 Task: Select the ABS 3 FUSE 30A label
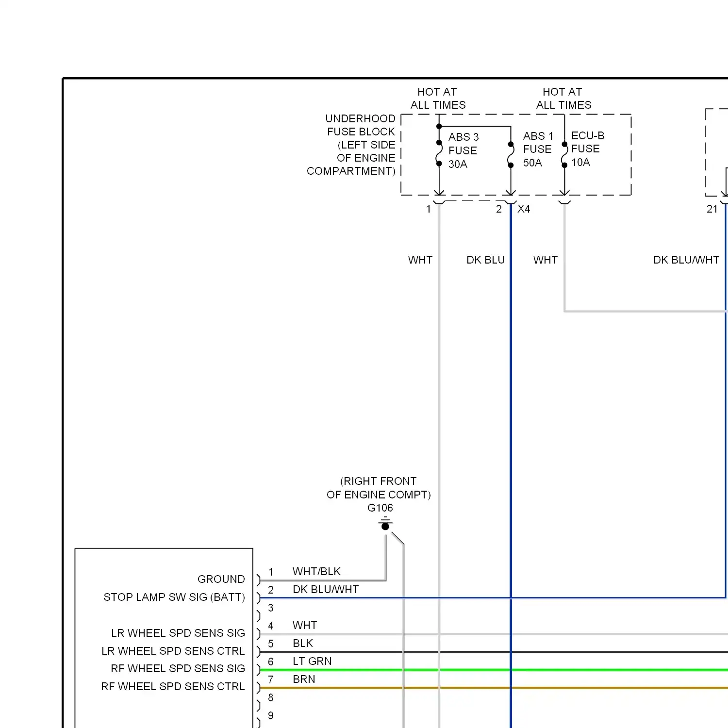[463, 150]
